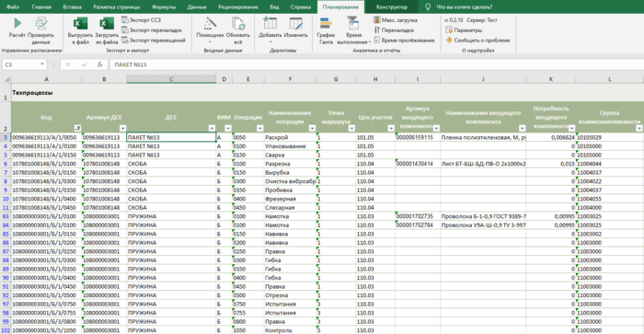Viewport: 644px width, 334px height.
Task: Click Проверить данные icon
Action: pos(41,30)
